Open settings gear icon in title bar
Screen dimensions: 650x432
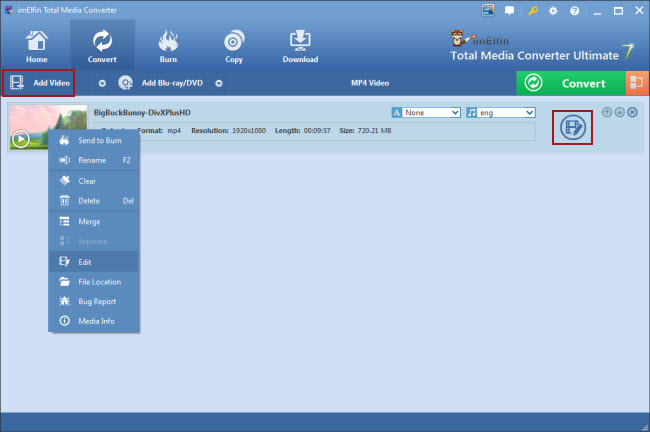(x=553, y=11)
